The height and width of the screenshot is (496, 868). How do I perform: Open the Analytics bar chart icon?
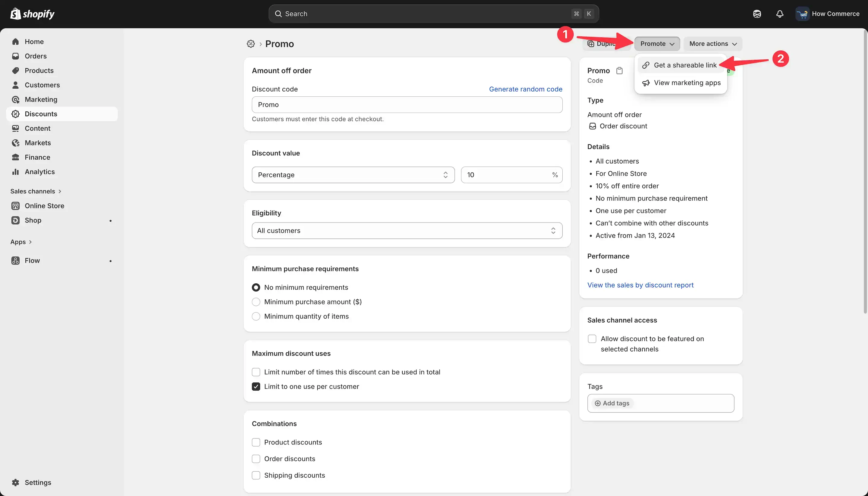pos(15,172)
